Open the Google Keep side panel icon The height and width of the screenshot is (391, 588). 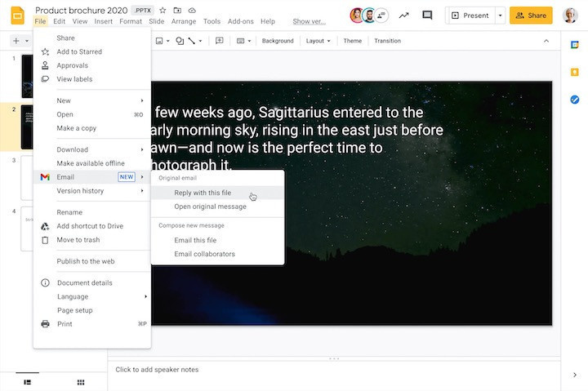(x=574, y=72)
